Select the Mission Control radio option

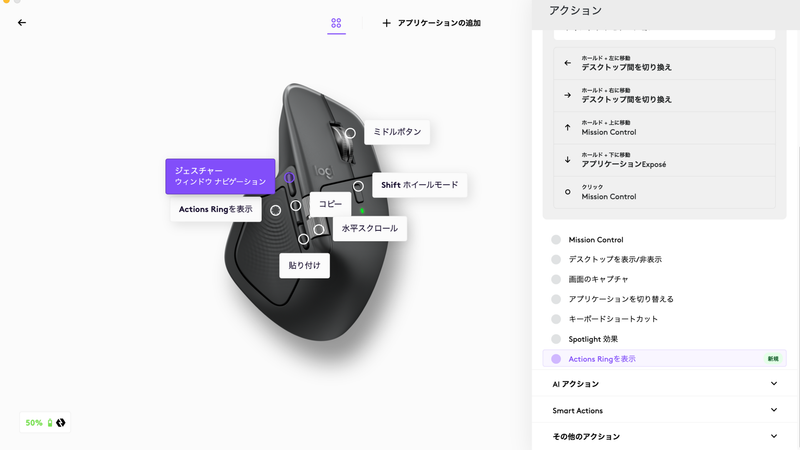coord(556,240)
